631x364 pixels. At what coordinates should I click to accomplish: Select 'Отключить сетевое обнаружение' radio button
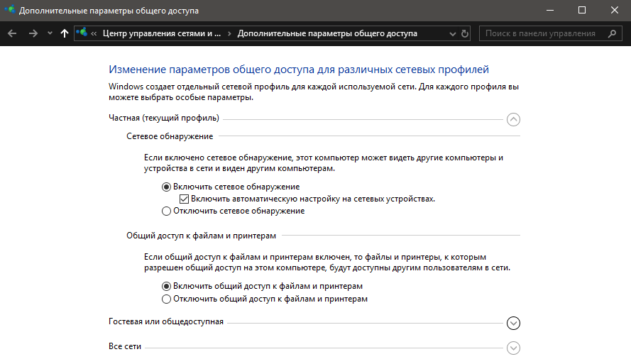(166, 211)
